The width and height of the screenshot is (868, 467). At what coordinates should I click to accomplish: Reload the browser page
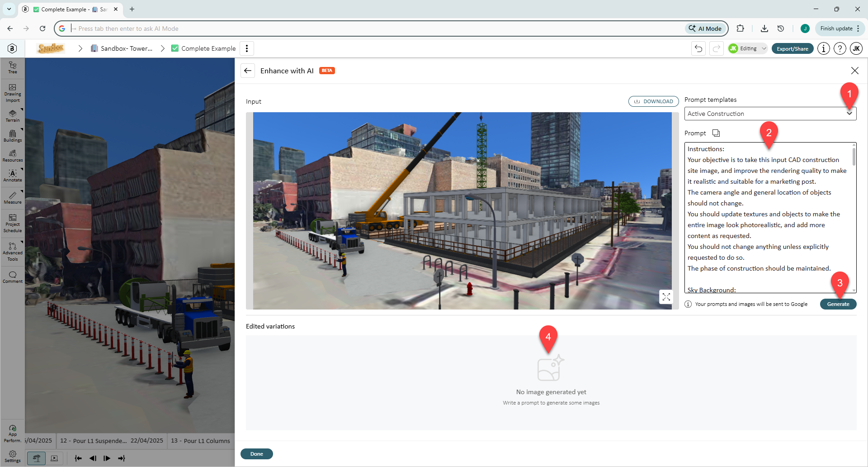click(x=42, y=29)
